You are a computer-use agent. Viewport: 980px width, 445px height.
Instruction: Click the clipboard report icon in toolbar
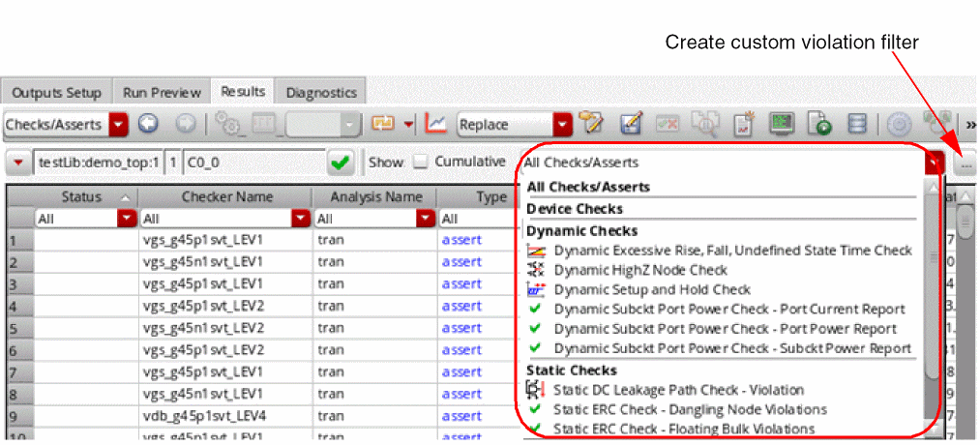[745, 124]
